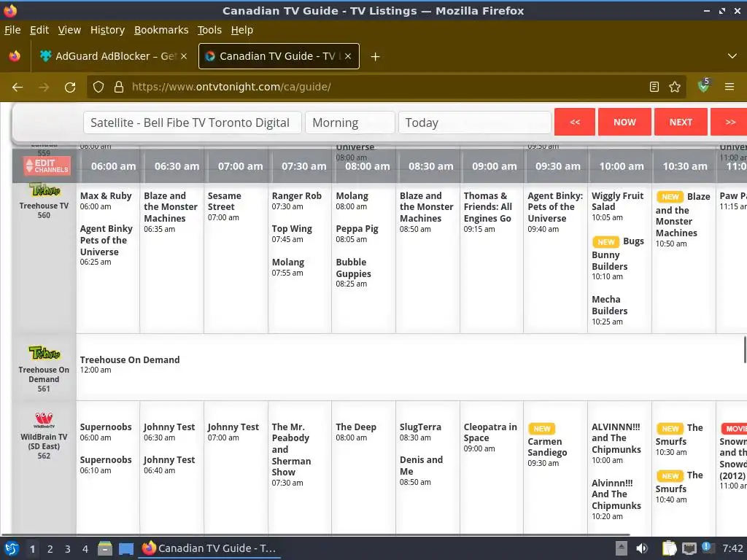Screen dimensions: 747x560
Task: Open a new tab with plus icon
Action: click(376, 57)
